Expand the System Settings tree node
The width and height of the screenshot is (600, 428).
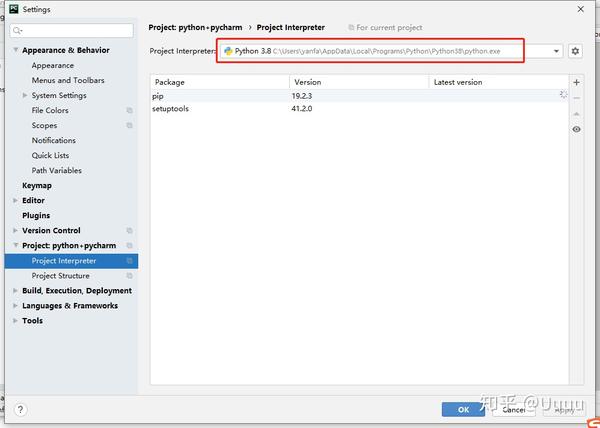[25, 96]
